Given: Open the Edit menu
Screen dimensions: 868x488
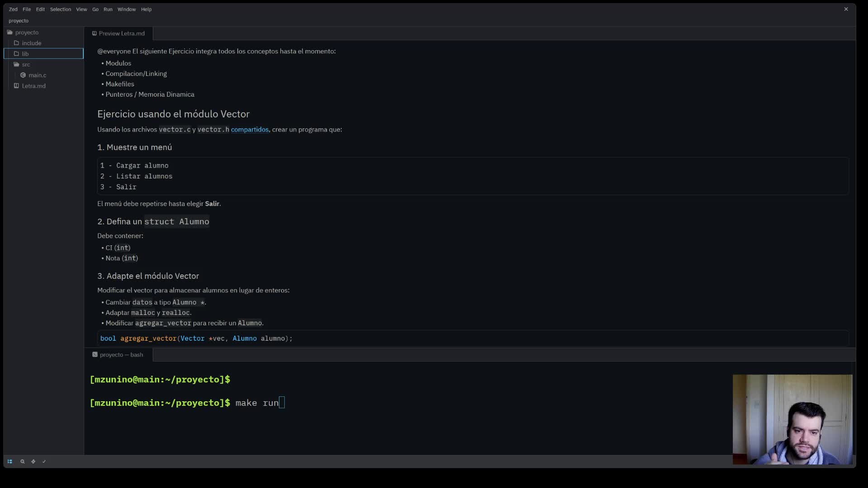Looking at the screenshot, I should [x=40, y=9].
